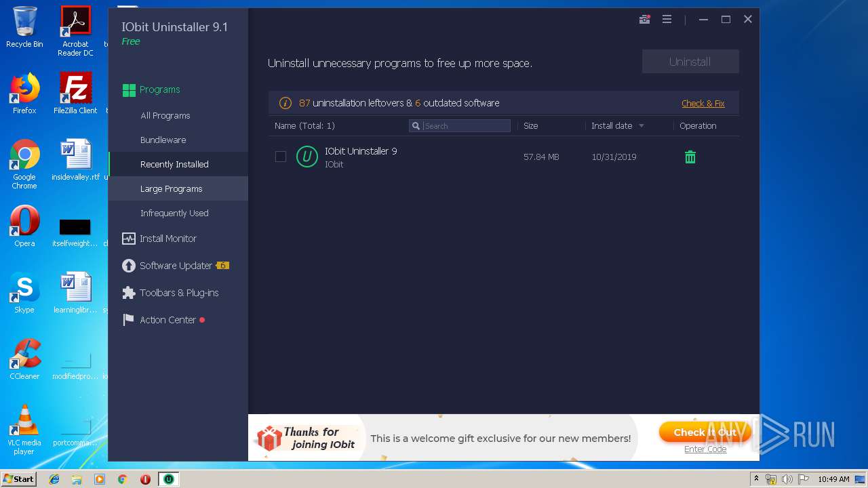Open VLC media player desktop shortcut

24,430
